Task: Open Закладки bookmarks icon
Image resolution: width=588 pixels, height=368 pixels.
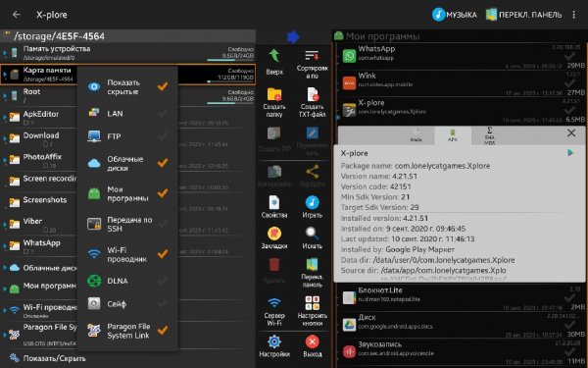Action: point(274,234)
